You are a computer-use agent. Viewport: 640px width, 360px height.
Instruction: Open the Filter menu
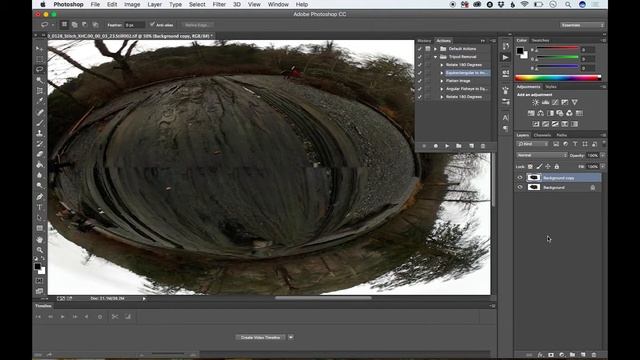(x=219, y=4)
